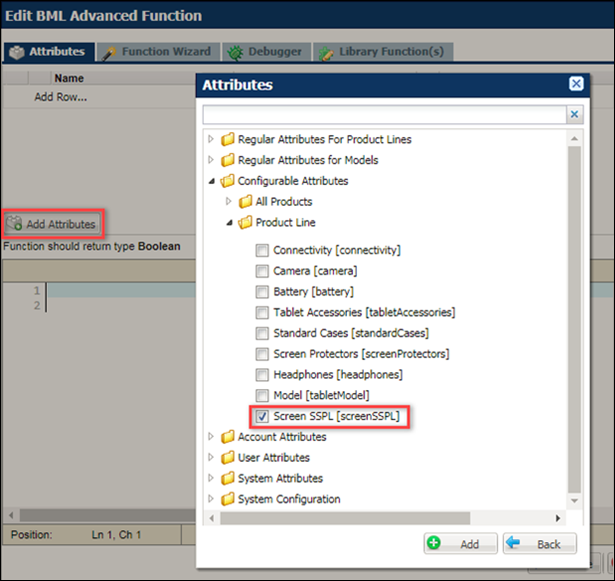Click tree horizontal scroll left arrow
Image resolution: width=615 pixels, height=581 pixels.
[212, 518]
